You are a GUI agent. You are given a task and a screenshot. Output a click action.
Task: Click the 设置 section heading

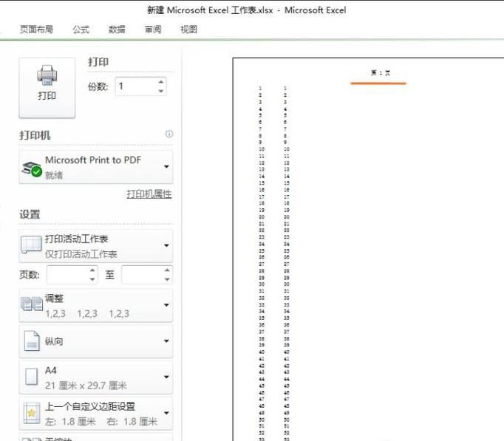pos(30,214)
